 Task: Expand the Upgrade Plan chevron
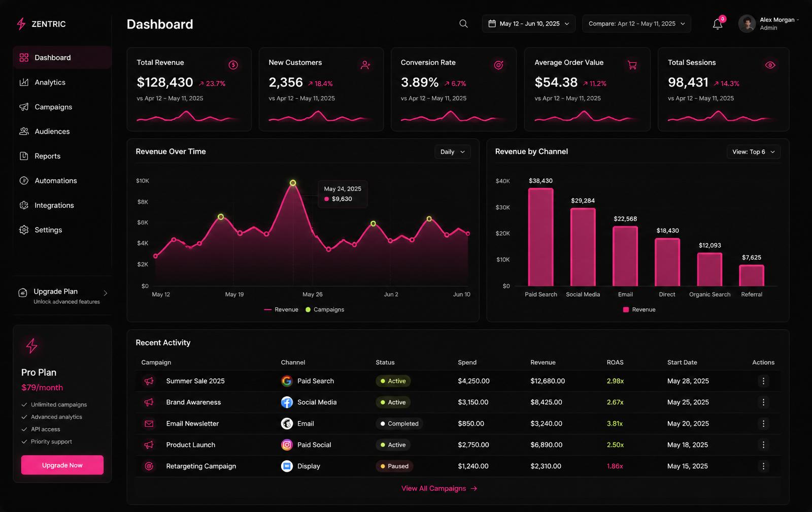click(x=106, y=293)
